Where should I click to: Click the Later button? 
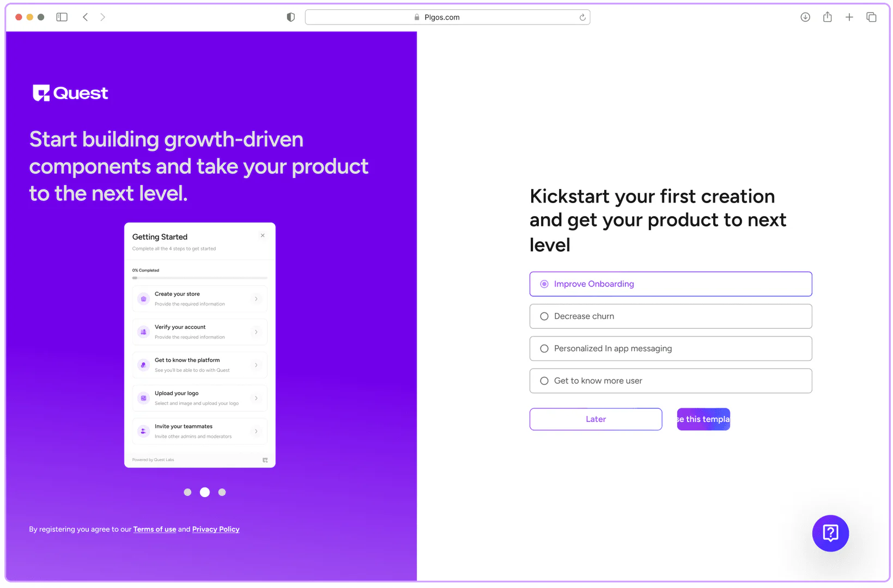click(595, 419)
